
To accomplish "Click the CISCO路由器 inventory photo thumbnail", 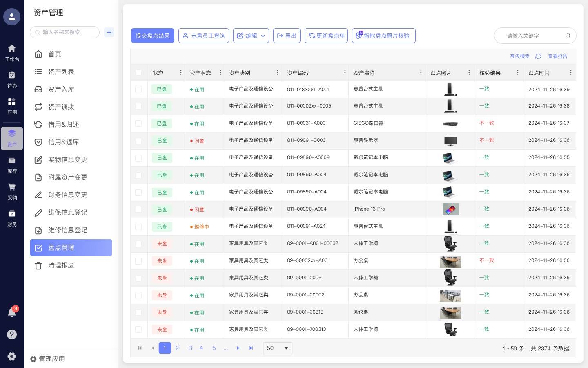I will pos(450,123).
